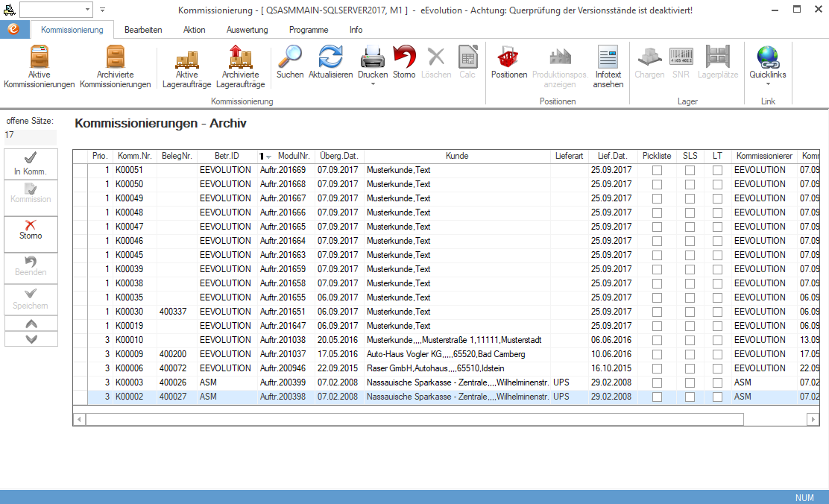Open the ModulNr. column sort arrow
This screenshot has width=829, height=504.
click(x=268, y=157)
